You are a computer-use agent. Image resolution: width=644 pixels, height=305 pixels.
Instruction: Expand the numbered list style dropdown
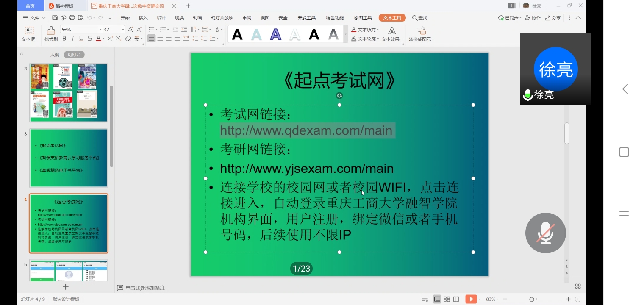(x=168, y=29)
